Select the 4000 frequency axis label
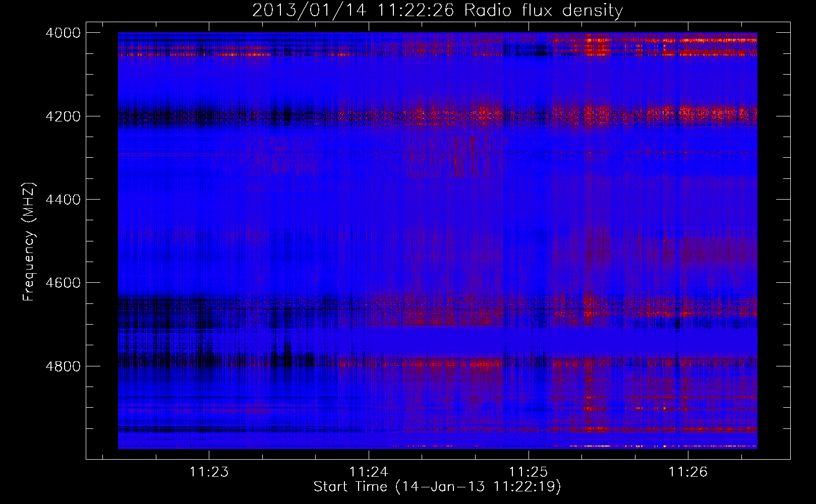Image resolution: width=816 pixels, height=504 pixels. pos(63,33)
